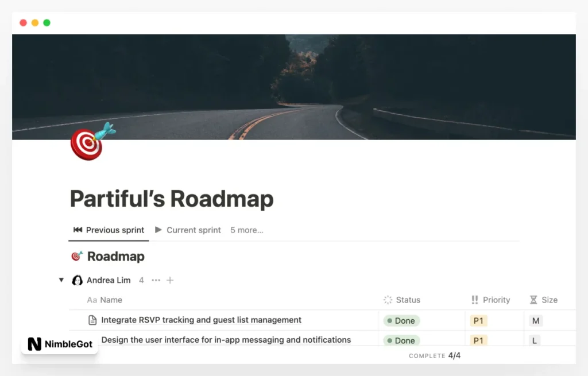Screen dimensions: 588x376
Task: Click P1 priority tag on Integrate RSVP row
Action: point(478,321)
